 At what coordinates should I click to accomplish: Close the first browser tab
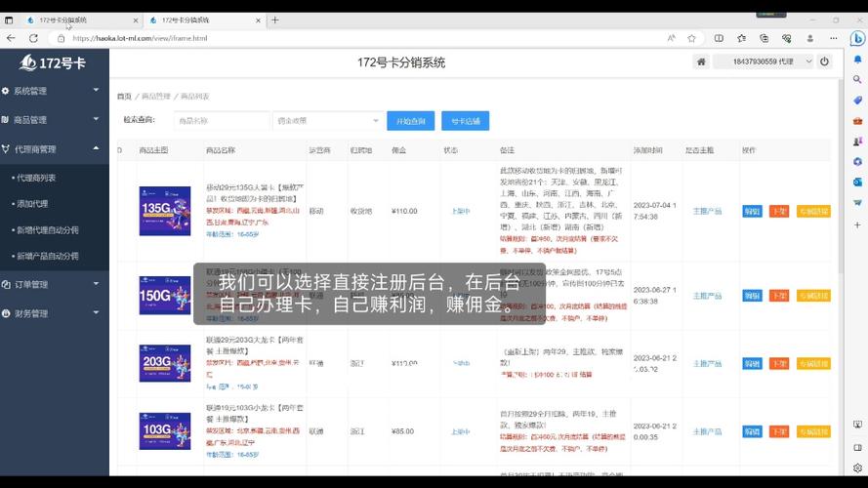(136, 20)
